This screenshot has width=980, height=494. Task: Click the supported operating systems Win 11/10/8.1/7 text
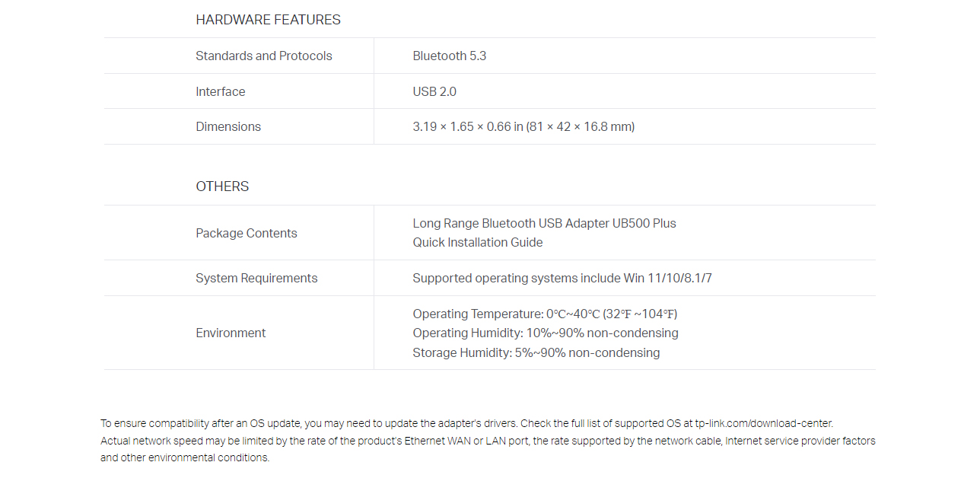pos(562,278)
